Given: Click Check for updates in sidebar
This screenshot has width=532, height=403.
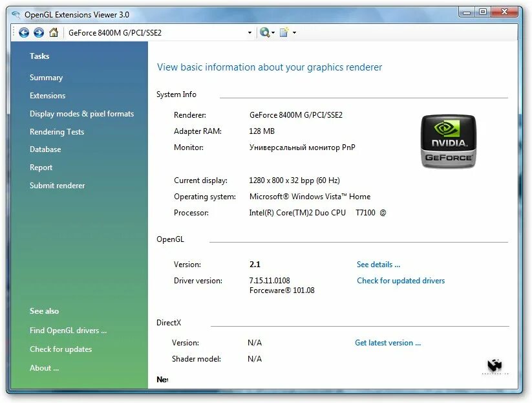Looking at the screenshot, I should click(61, 349).
